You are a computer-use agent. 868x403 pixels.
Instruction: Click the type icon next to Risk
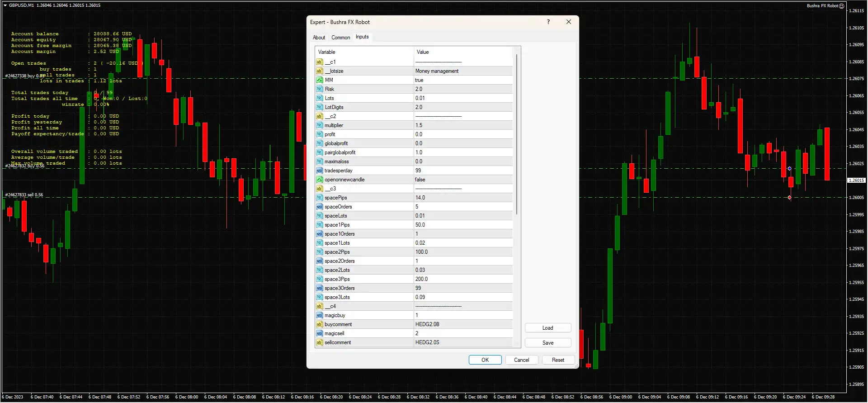click(319, 89)
